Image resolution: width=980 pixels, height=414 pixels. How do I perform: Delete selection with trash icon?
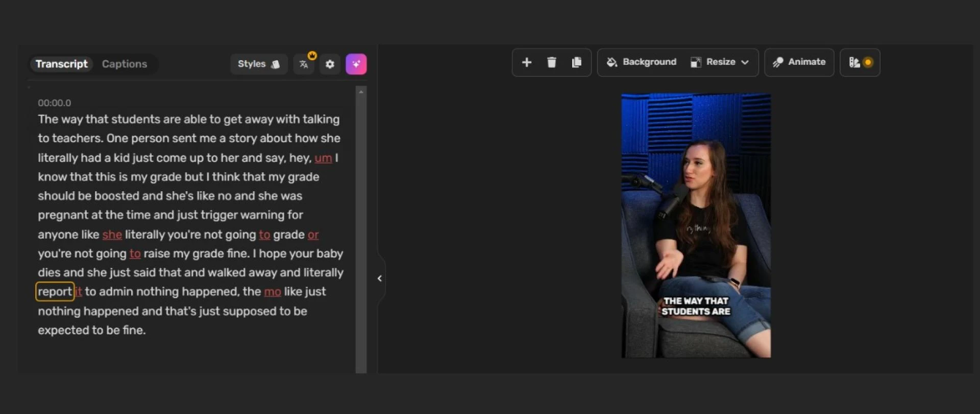pyautogui.click(x=551, y=62)
